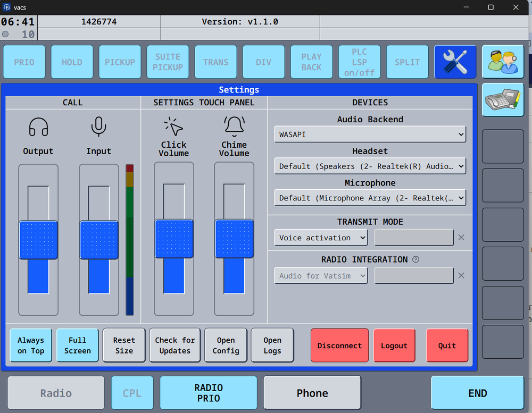Open the Headset device dropdown
This screenshot has height=413, width=532.
370,166
